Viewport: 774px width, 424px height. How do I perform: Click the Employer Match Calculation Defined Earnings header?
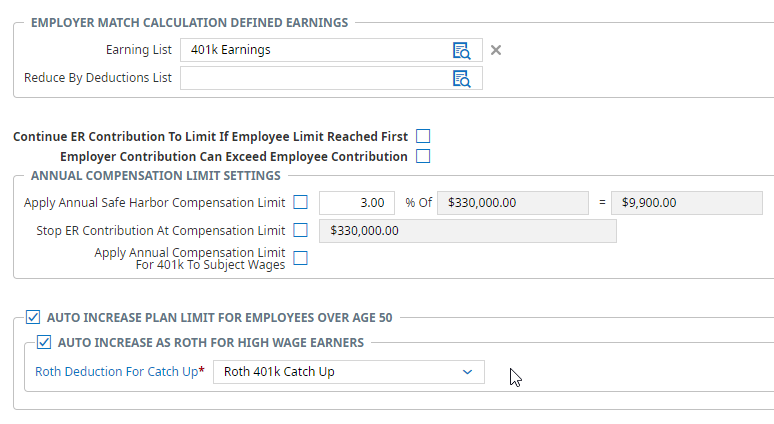(x=189, y=22)
